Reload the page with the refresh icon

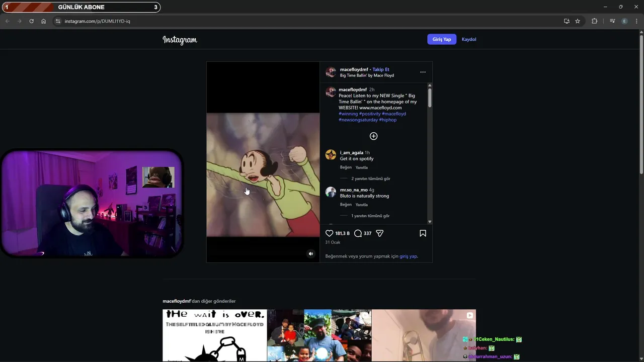click(x=31, y=21)
